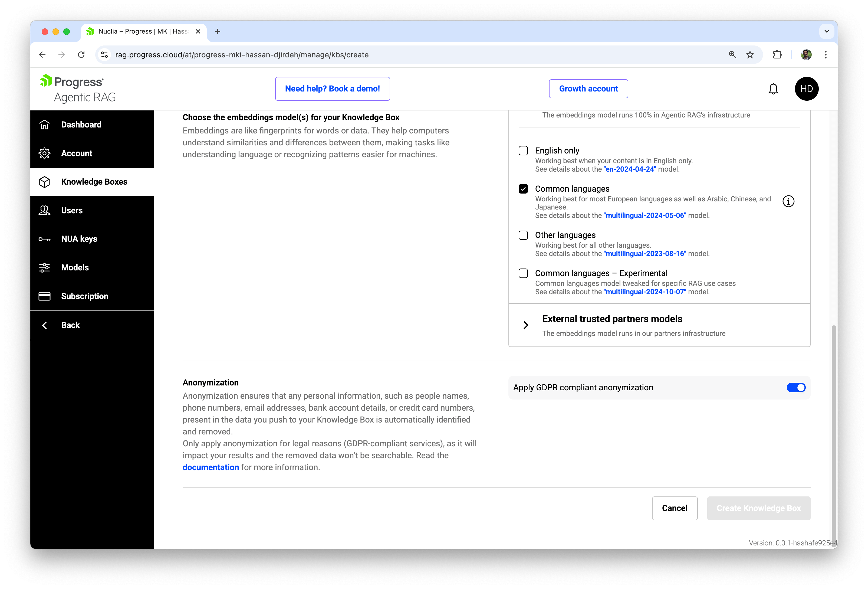Switch to the Knowledge Boxes section

[x=94, y=182]
